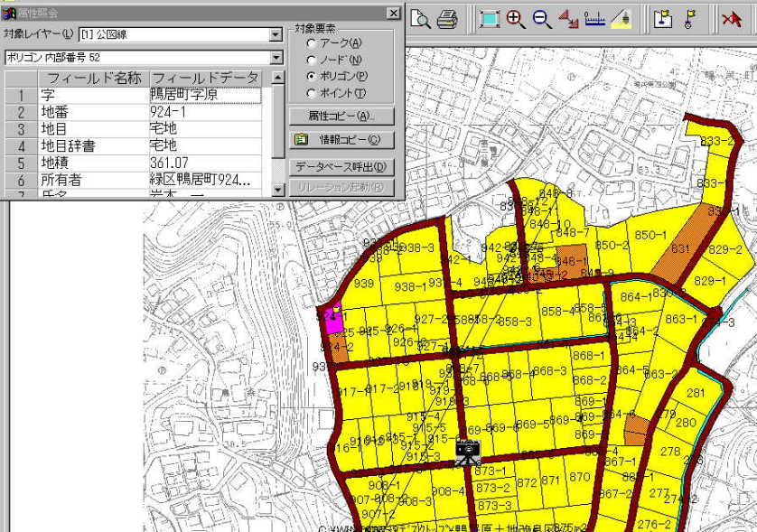The image size is (757, 532).
Task: Click the camera marker on the map
Action: [467, 450]
